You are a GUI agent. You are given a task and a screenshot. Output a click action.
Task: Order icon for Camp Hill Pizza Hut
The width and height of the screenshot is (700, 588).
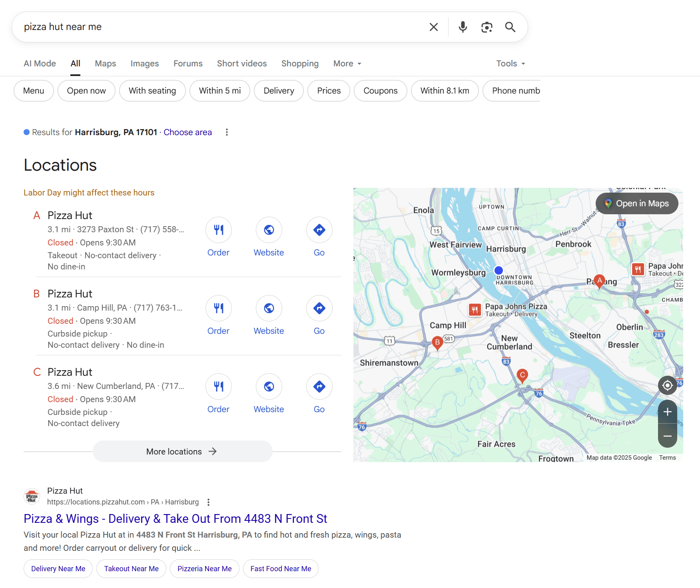pyautogui.click(x=218, y=308)
